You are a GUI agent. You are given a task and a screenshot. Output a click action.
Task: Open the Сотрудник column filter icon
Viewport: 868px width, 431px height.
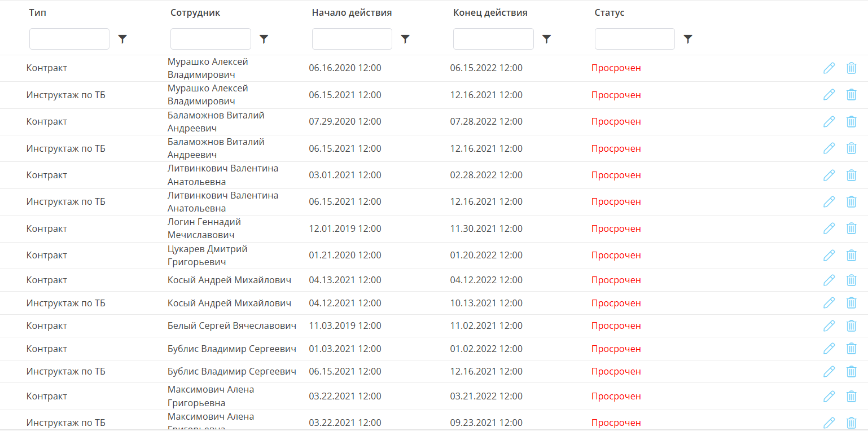264,39
